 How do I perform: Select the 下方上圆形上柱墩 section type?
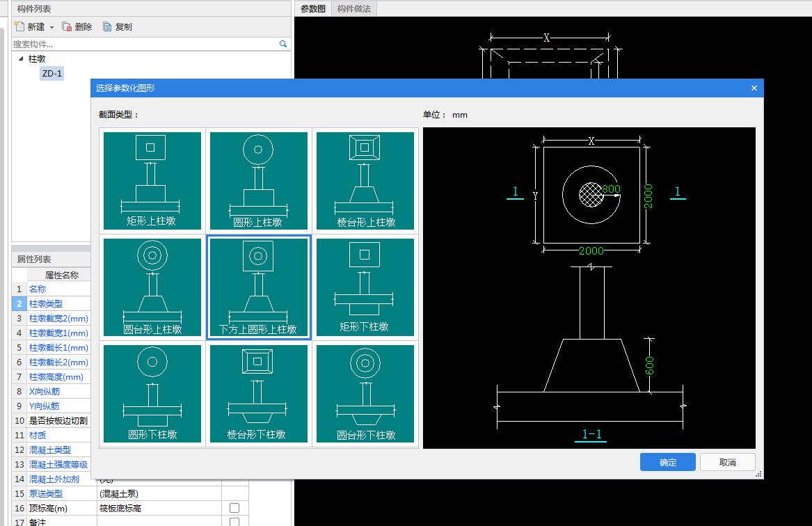(x=258, y=287)
